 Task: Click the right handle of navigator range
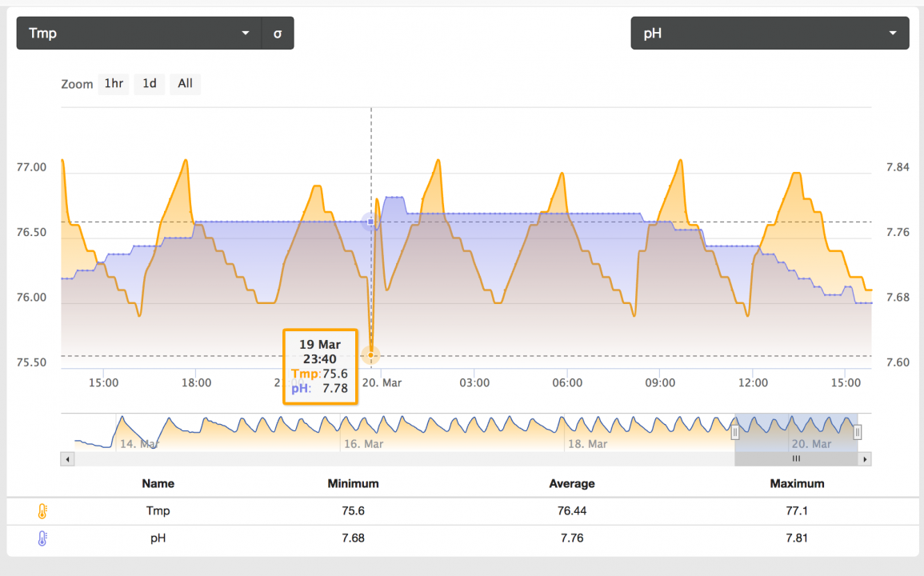point(858,433)
